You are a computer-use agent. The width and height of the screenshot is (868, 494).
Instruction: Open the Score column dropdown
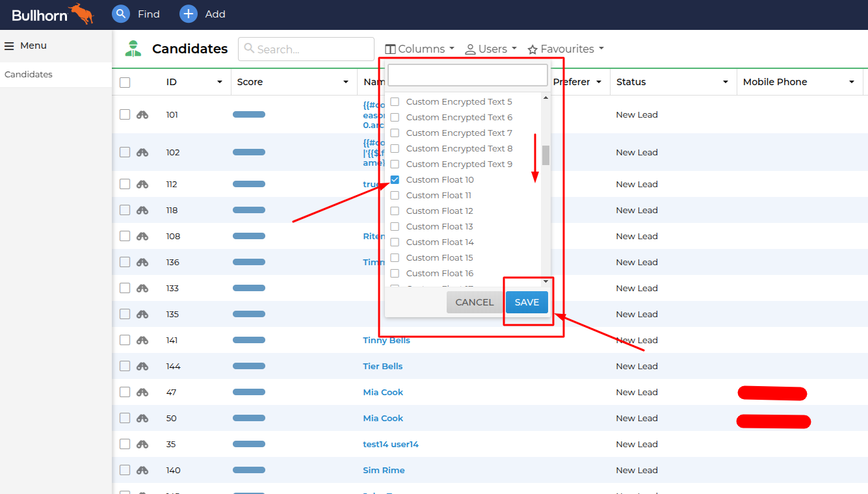click(346, 81)
